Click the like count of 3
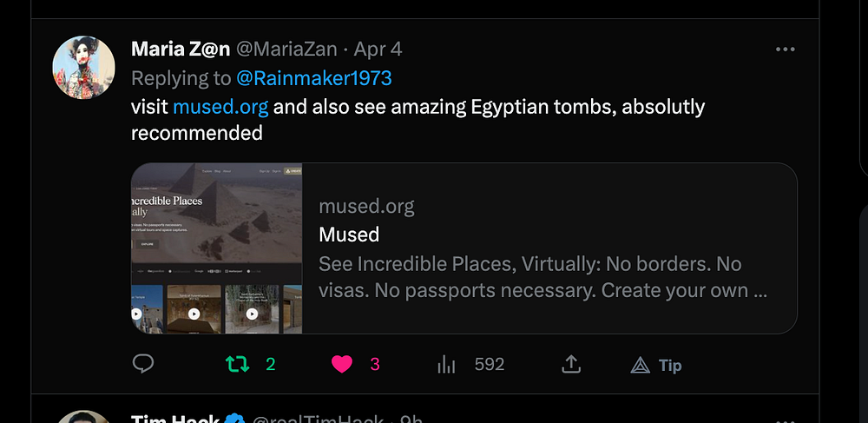The width and height of the screenshot is (868, 423). point(375,365)
